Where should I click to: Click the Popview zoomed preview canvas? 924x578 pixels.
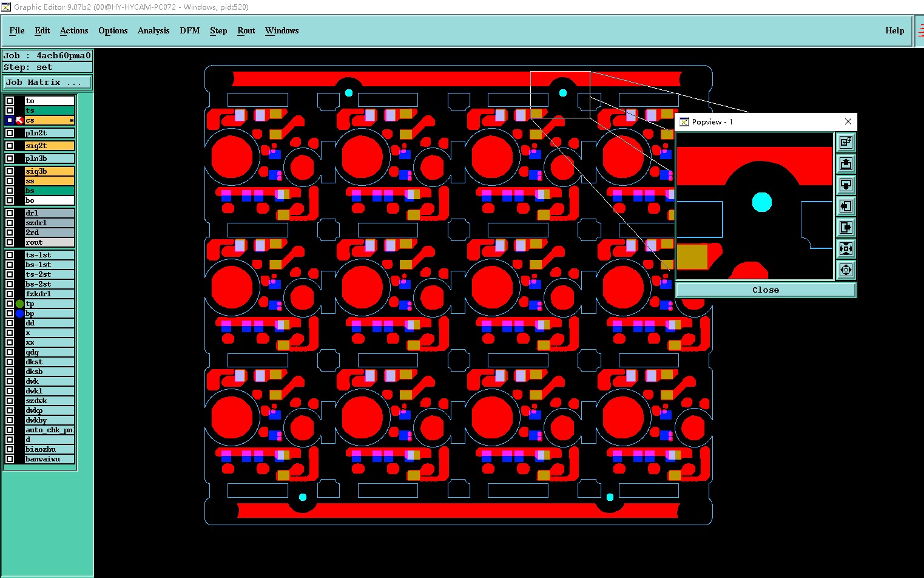coord(755,206)
